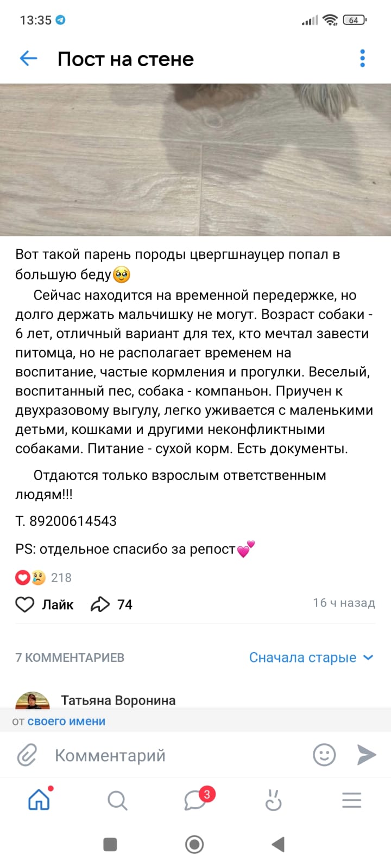
Task: Tap the heart Like icon
Action: (24, 604)
